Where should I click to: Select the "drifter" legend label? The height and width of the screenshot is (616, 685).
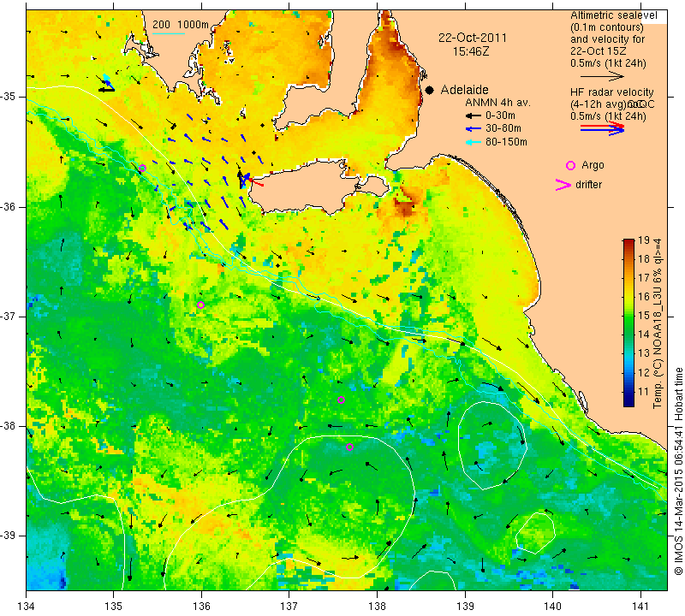coord(588,185)
